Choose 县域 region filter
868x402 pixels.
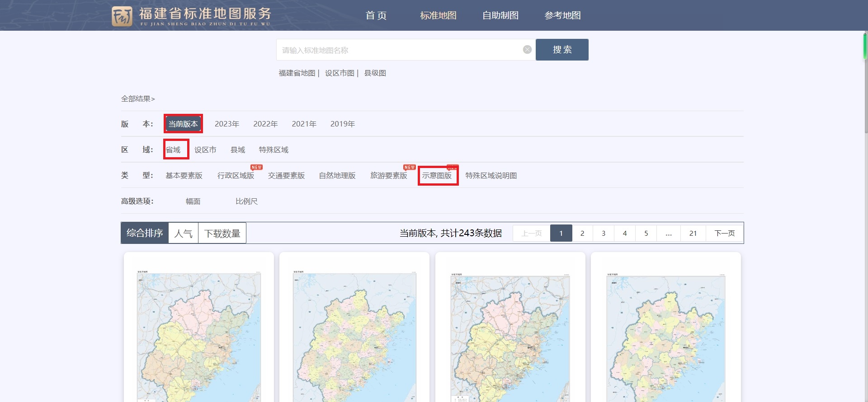click(x=238, y=150)
